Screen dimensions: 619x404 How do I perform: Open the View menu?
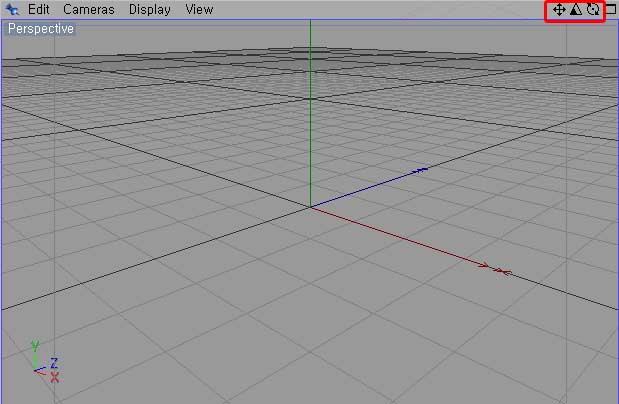199,9
